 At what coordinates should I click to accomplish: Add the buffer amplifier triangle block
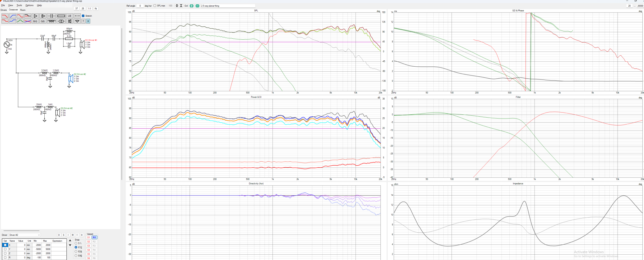coord(35,16)
